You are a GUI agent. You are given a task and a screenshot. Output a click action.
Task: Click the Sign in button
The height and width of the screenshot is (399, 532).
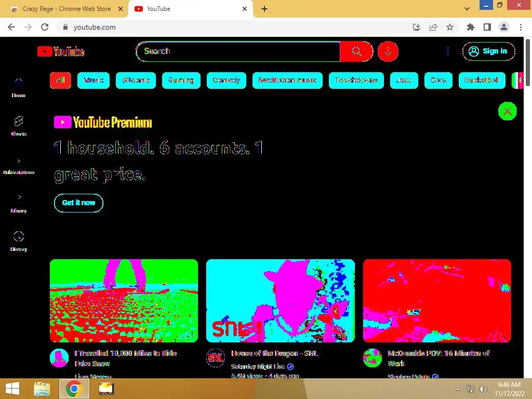pyautogui.click(x=488, y=51)
